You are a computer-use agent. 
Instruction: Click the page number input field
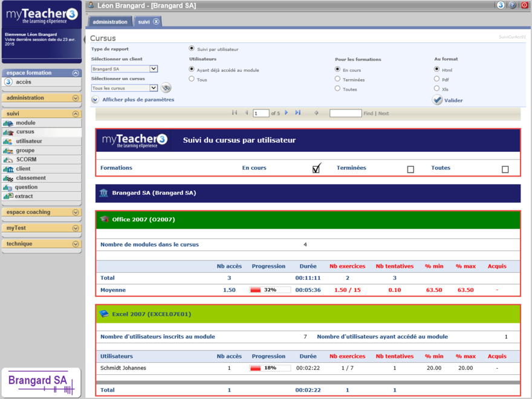[x=261, y=114]
